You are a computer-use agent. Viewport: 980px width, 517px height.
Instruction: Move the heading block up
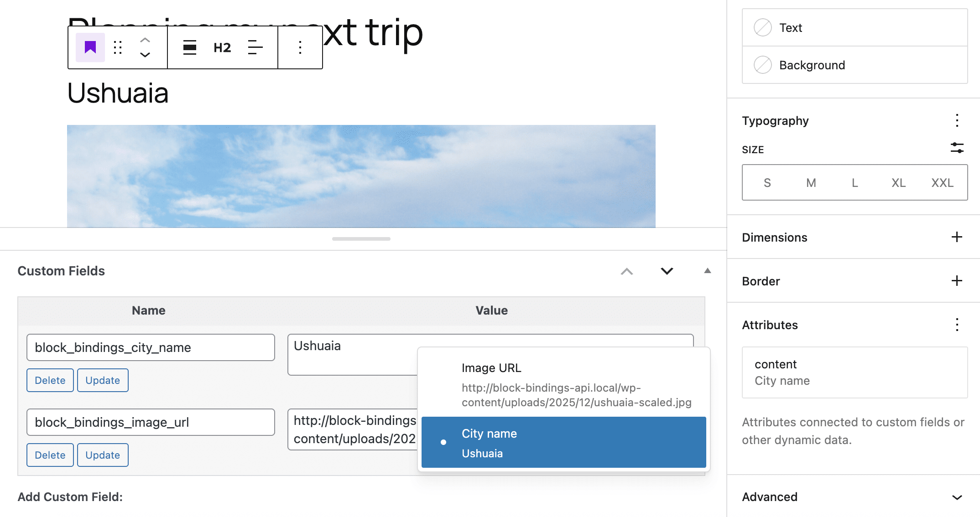pyautogui.click(x=145, y=40)
